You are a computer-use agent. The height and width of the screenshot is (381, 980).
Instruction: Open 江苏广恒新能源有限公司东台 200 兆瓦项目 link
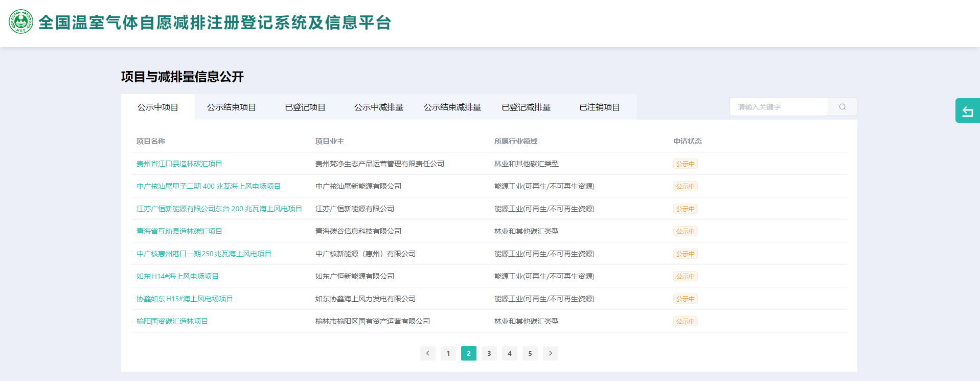point(219,209)
